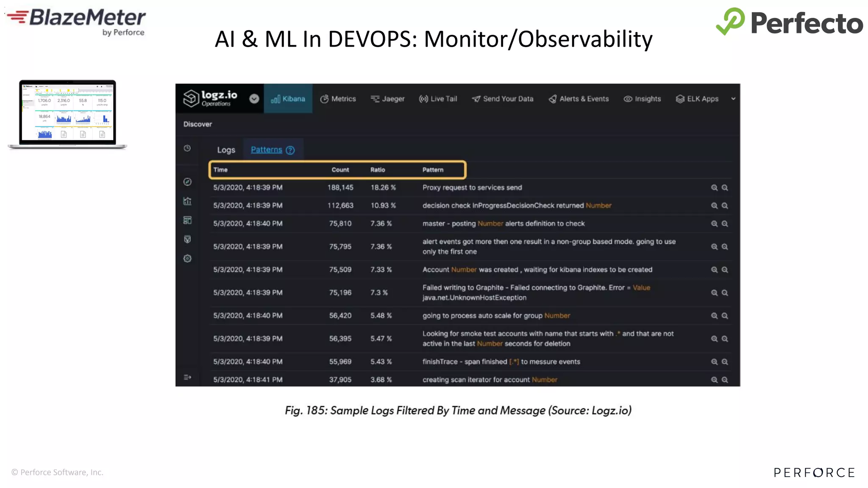This screenshot has width=868, height=488.
Task: Open the Dashboard icon in sidebar
Action: (187, 220)
